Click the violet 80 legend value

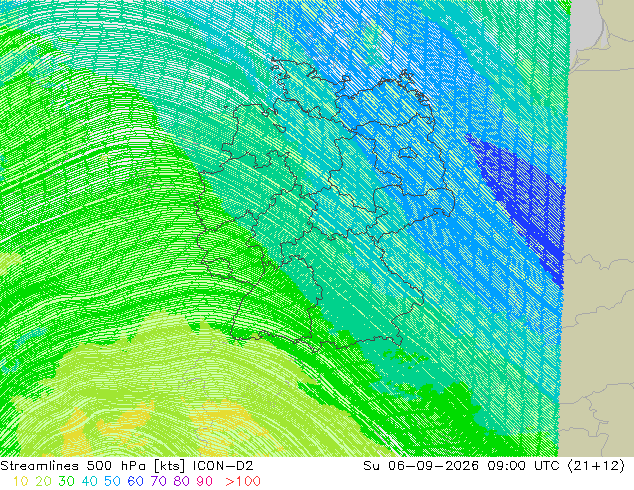click(182, 481)
